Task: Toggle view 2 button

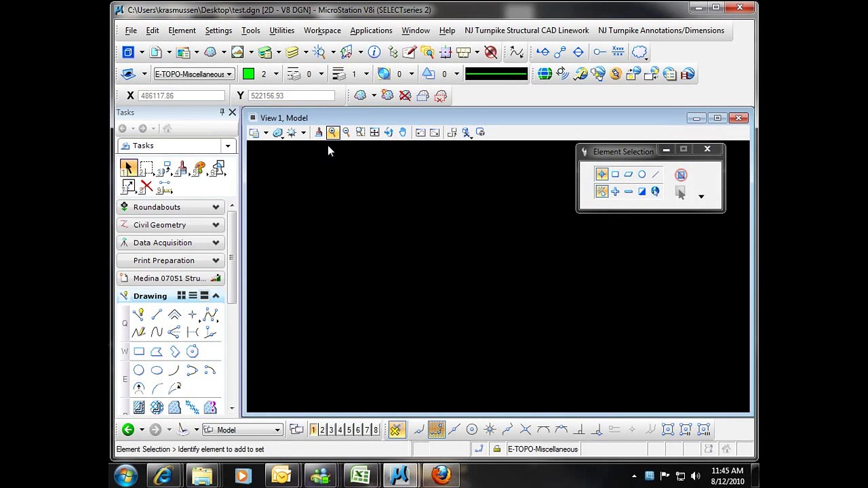Action: 322,430
